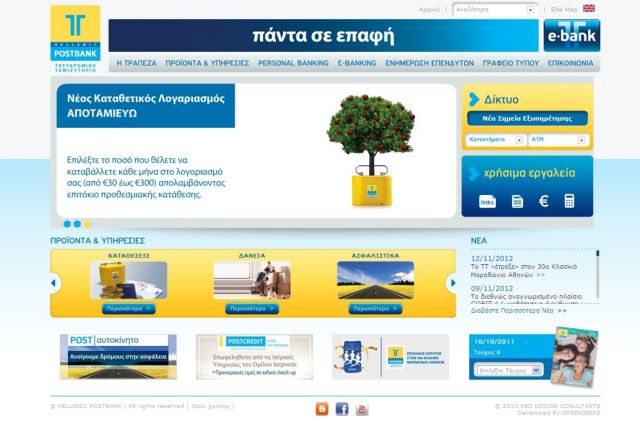Click the arrow icon beside Δίκτυο
The height and width of the screenshot is (421, 640).
pyautogui.click(x=473, y=99)
